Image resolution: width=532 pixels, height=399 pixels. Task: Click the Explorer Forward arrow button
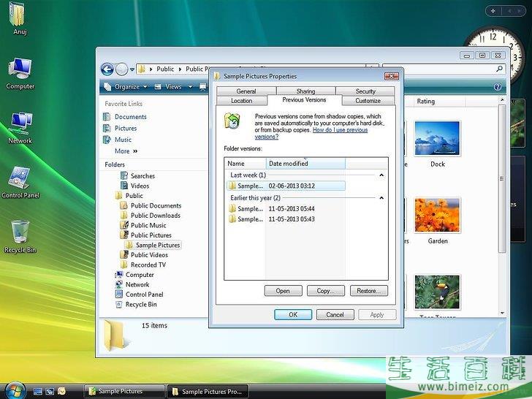(121, 69)
